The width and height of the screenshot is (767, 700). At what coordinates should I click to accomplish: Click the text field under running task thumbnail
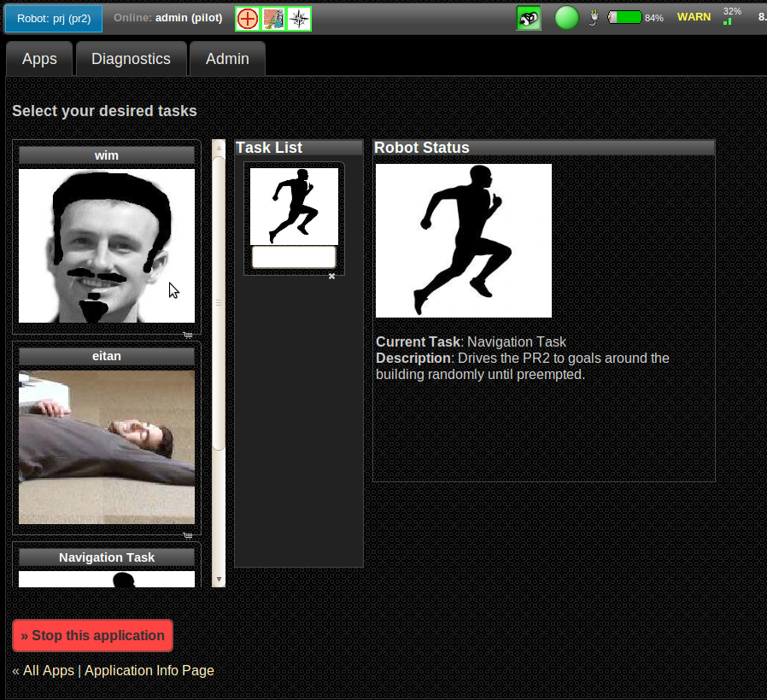[294, 257]
